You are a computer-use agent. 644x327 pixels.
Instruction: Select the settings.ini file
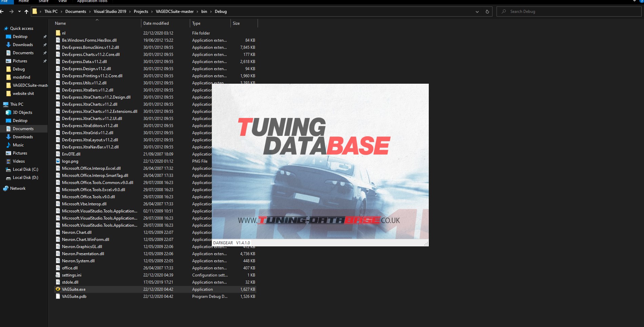tap(72, 275)
